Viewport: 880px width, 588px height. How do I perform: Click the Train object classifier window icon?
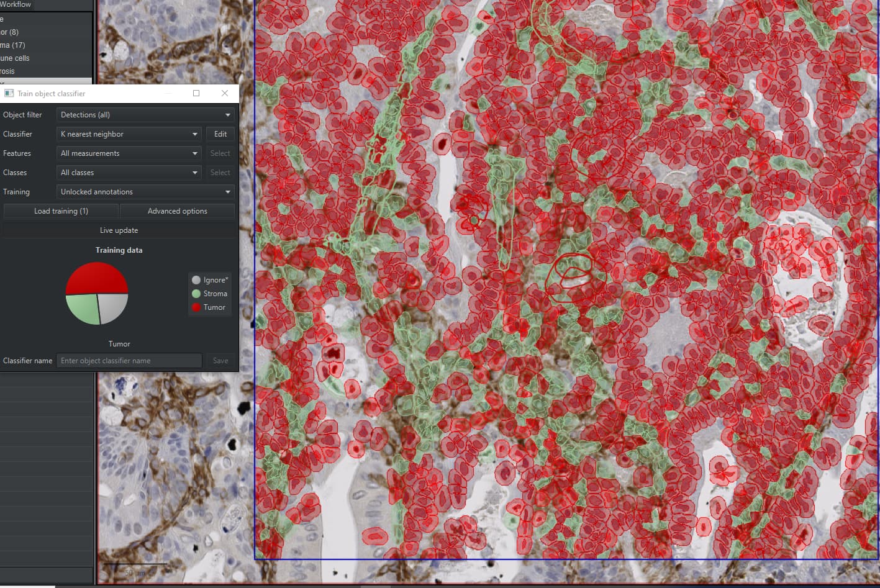click(9, 93)
